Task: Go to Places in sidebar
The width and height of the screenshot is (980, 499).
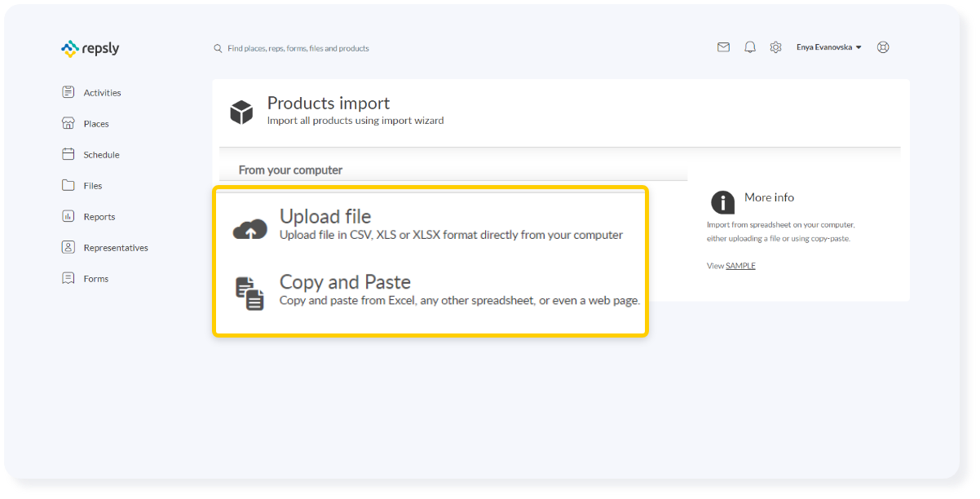Action: click(96, 124)
